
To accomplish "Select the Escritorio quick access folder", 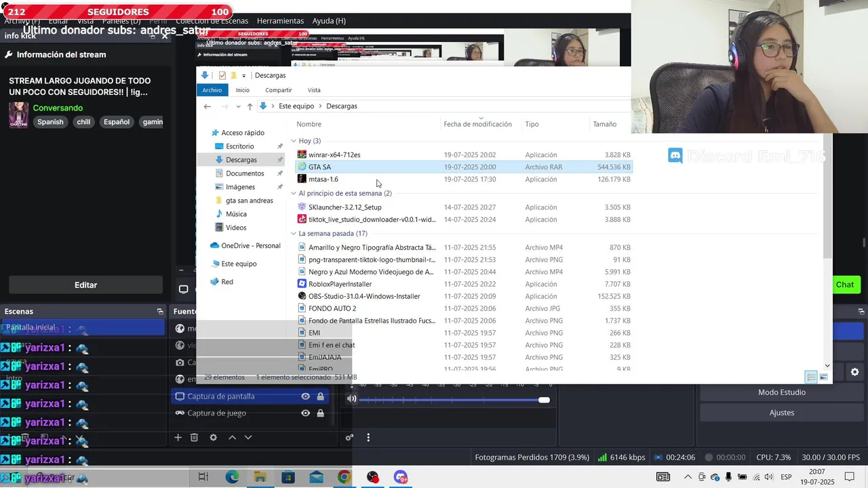I will pos(239,146).
